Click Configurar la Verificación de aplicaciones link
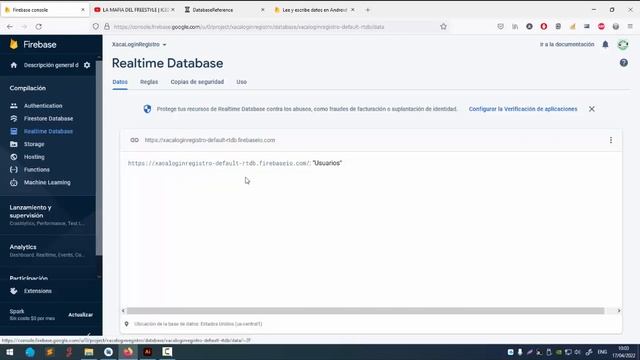Viewport: 640px width, 360px height. [523, 109]
